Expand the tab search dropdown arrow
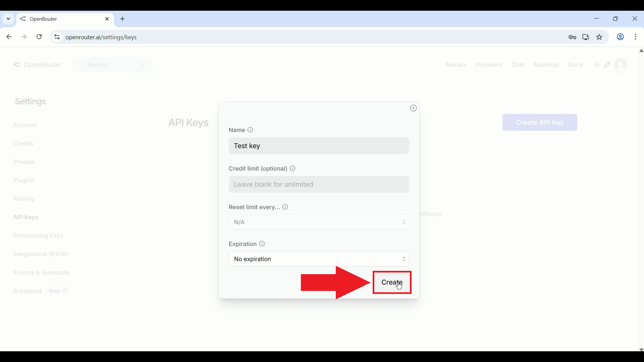The height and width of the screenshot is (362, 644). (x=8, y=19)
